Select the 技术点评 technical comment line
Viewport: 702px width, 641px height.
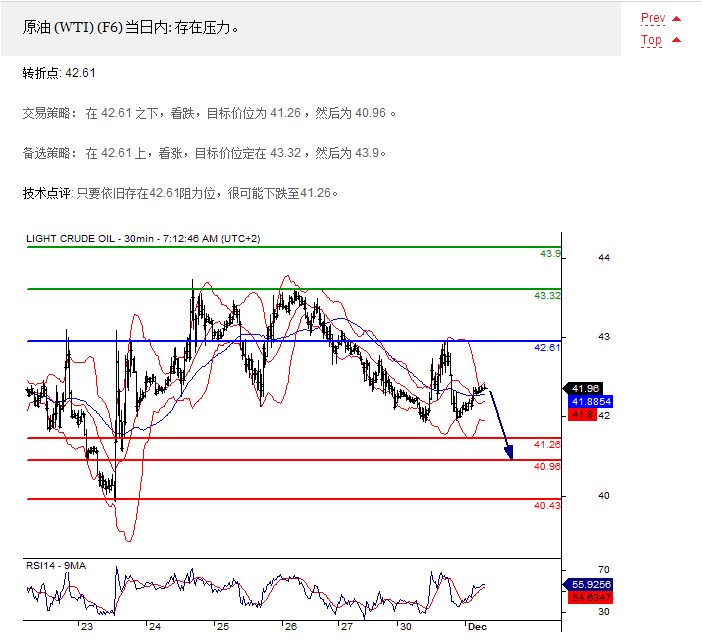click(180, 193)
